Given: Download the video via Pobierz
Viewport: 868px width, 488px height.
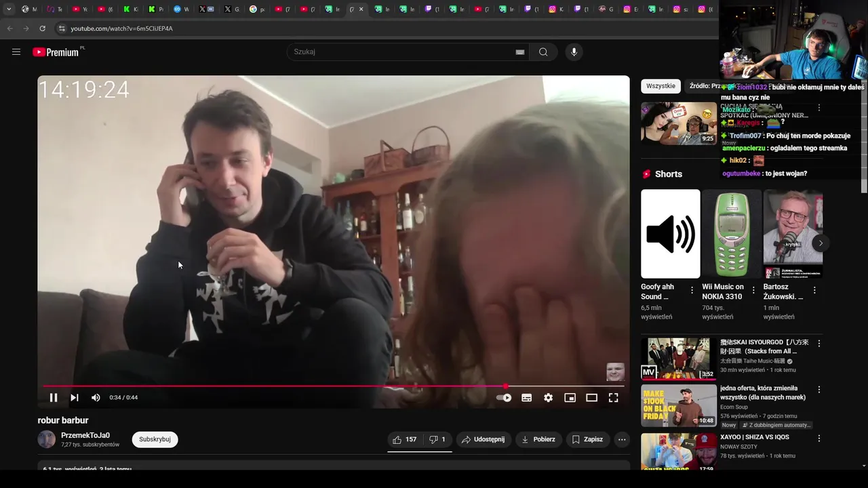Looking at the screenshot, I should [538, 439].
